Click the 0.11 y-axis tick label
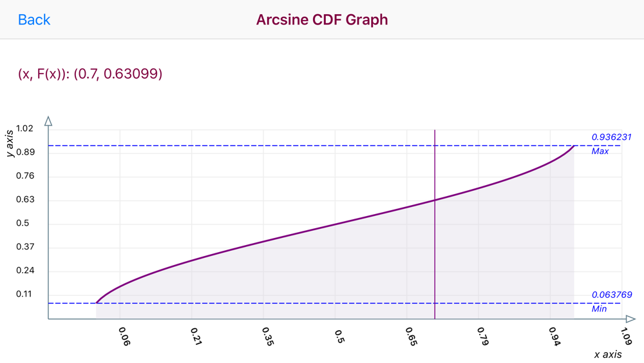644x363 pixels. point(24,294)
